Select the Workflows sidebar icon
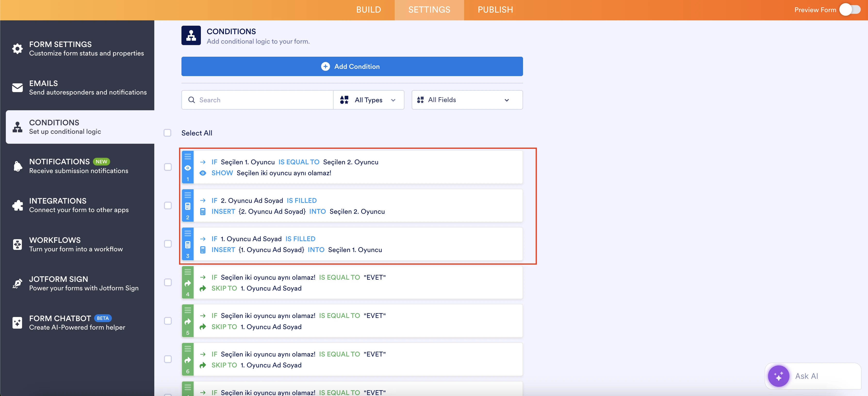This screenshot has height=396, width=868. click(x=17, y=244)
